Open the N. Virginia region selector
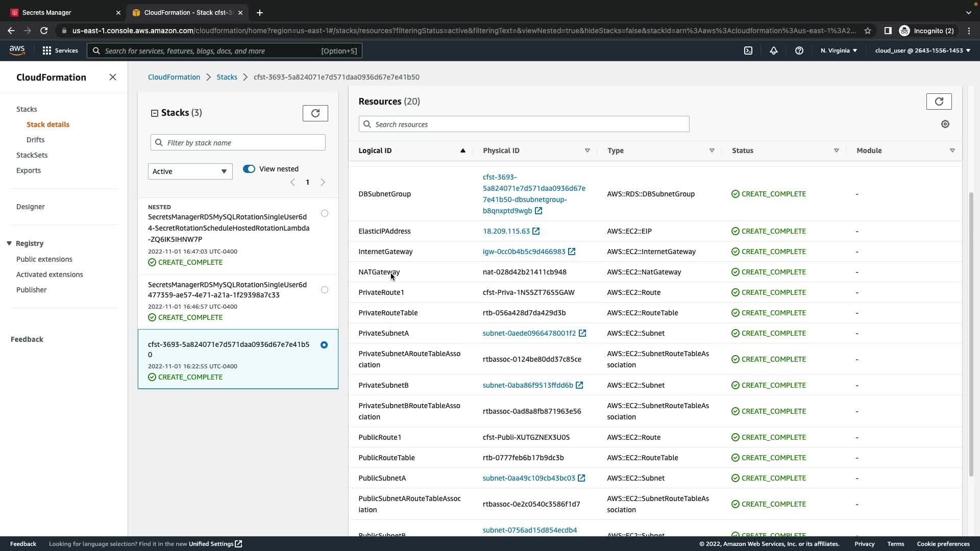This screenshot has width=980, height=551. [x=839, y=51]
